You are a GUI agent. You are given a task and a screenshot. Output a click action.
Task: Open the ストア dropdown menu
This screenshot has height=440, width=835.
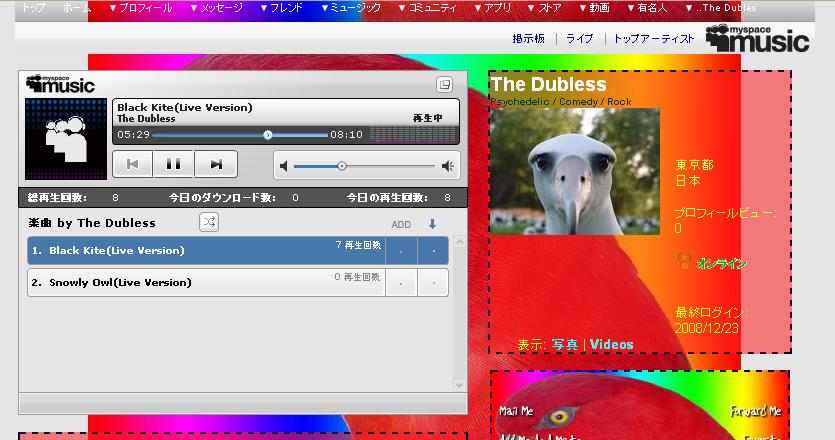click(544, 8)
